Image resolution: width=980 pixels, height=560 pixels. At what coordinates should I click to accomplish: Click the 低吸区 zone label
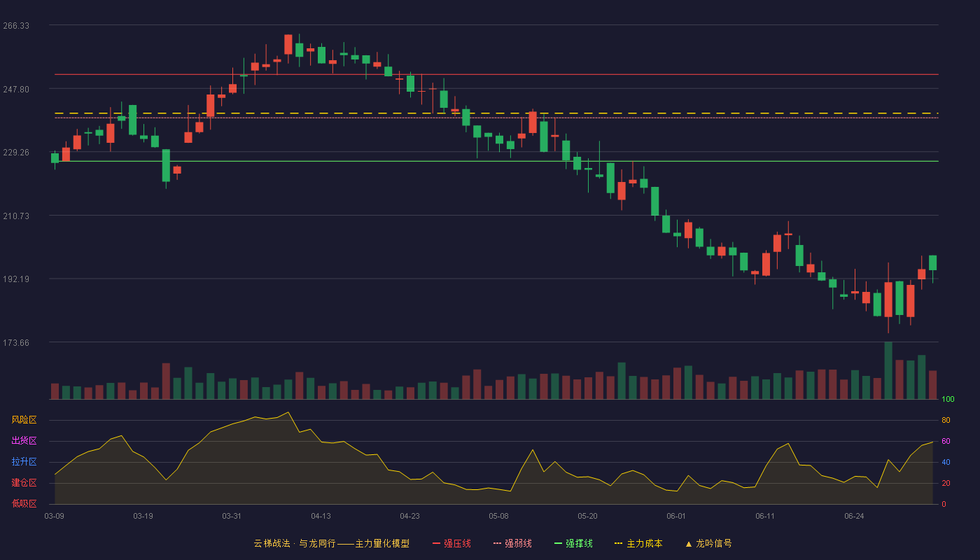point(24,503)
